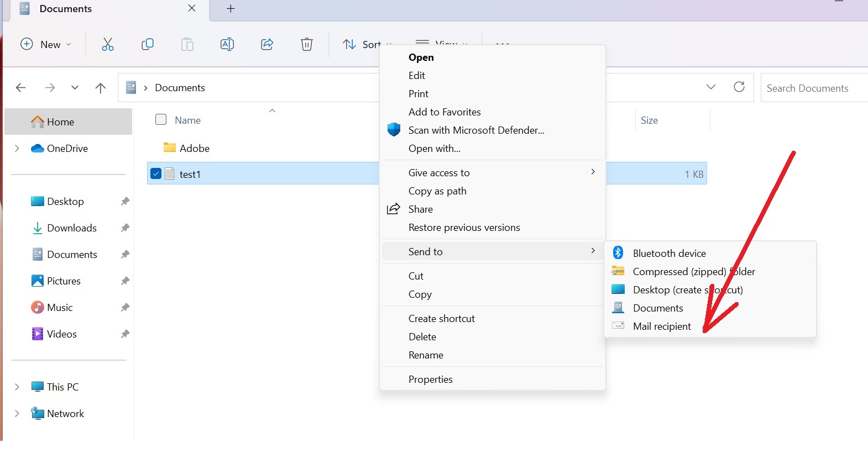Click the Search Documents field

pos(814,88)
